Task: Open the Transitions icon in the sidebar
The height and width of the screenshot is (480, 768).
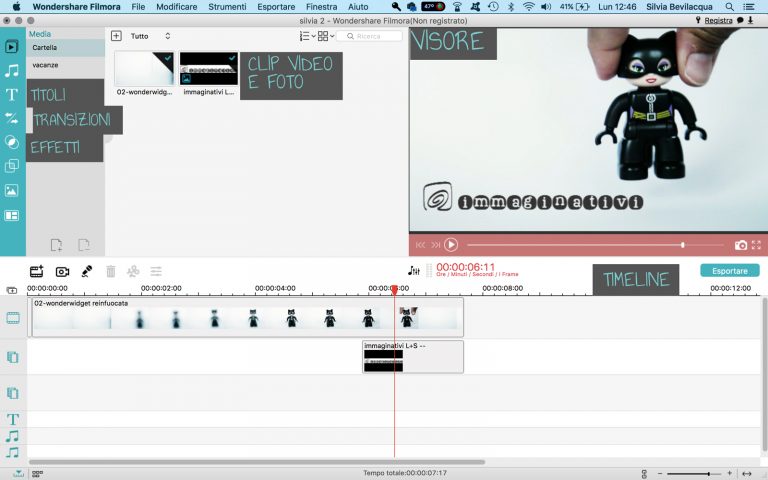Action: pos(12,118)
